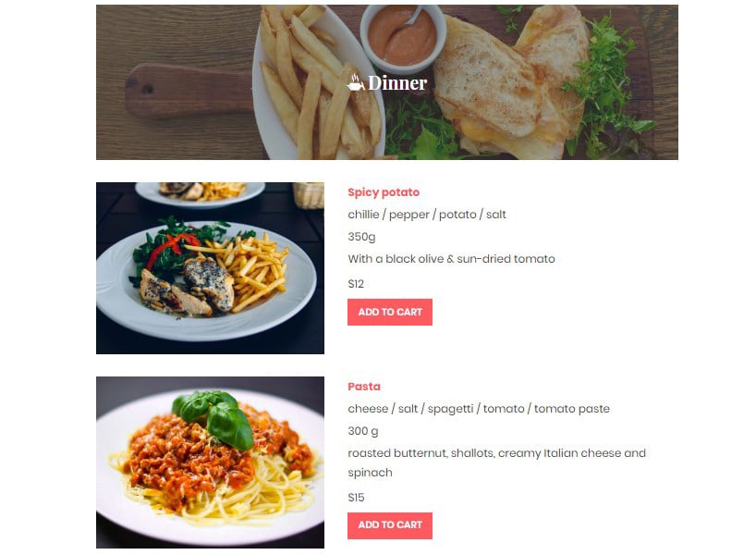Viewport: 756px width, 555px height.
Task: Click the Pasta spaghetti dish photo
Action: (210, 462)
